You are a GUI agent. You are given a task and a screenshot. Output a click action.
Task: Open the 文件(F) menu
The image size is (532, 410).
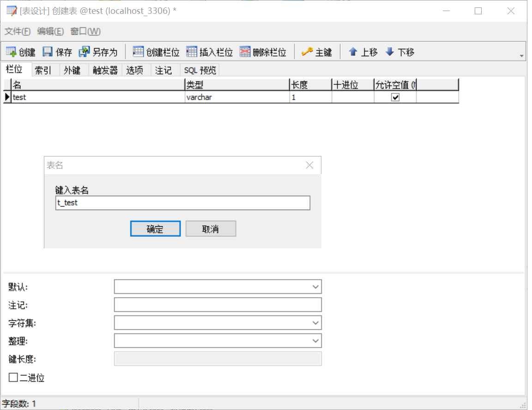[17, 31]
